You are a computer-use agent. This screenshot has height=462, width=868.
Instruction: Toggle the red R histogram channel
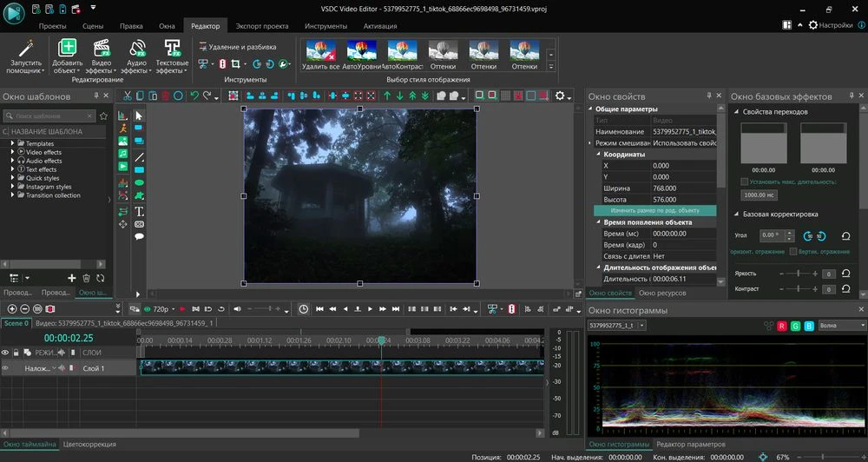(781, 326)
